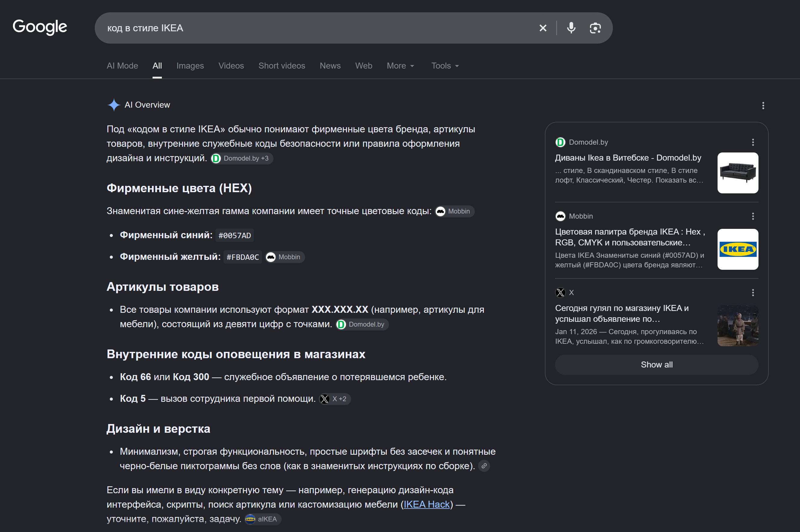The width and height of the screenshot is (800, 532).
Task: Open options for X source card
Action: pyautogui.click(x=753, y=293)
